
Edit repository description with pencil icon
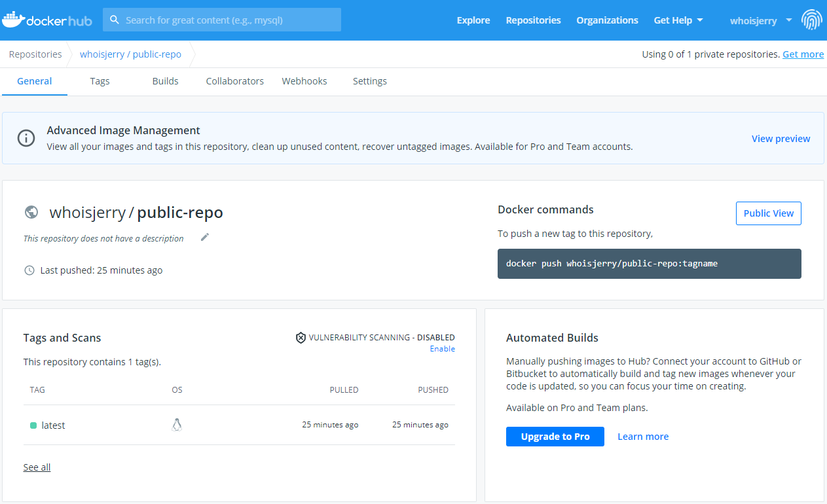[205, 238]
